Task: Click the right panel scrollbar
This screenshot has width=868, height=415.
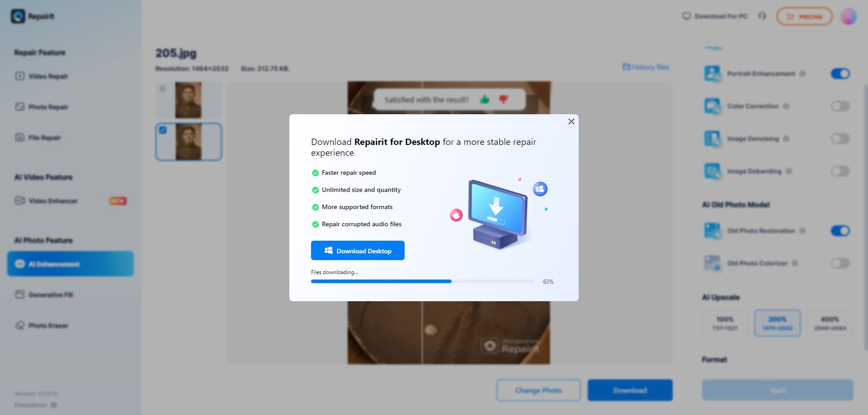Action: [866, 217]
